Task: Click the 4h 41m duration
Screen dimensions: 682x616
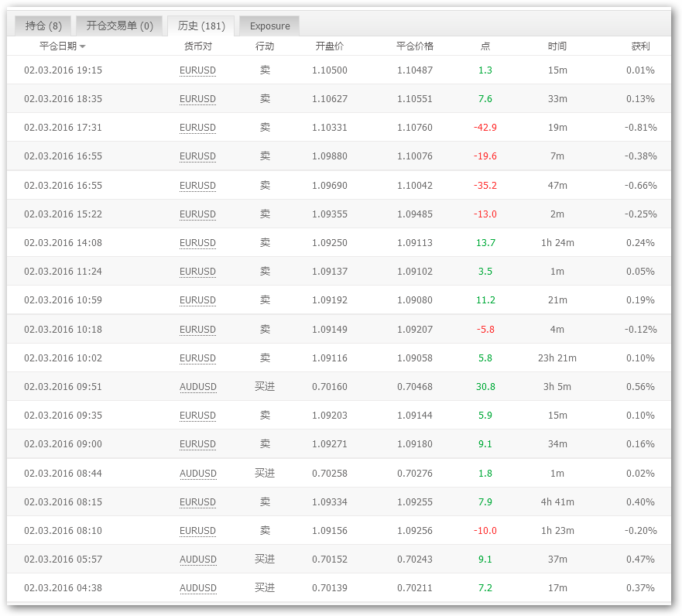Action: (x=557, y=502)
